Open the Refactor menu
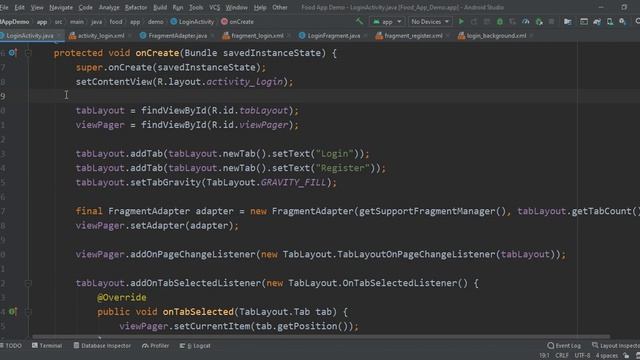 [136, 7]
